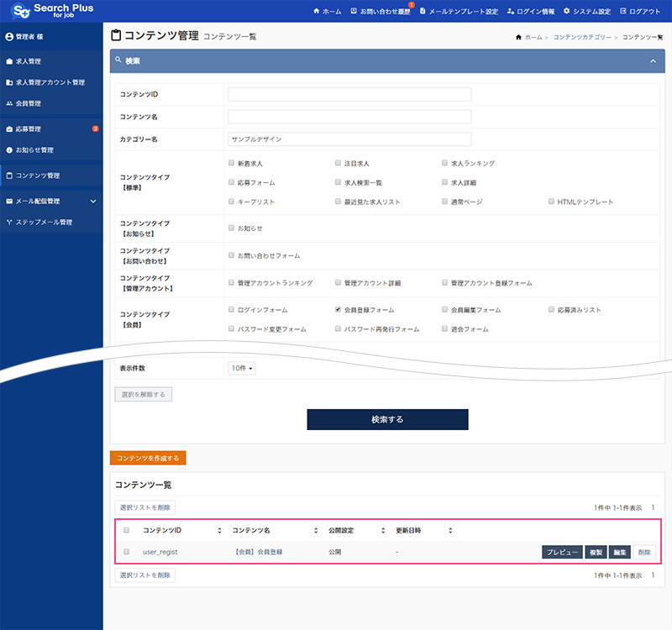The height and width of the screenshot is (630, 672).
Task: Enable the 新着求人 checkbox
Action: tap(231, 163)
